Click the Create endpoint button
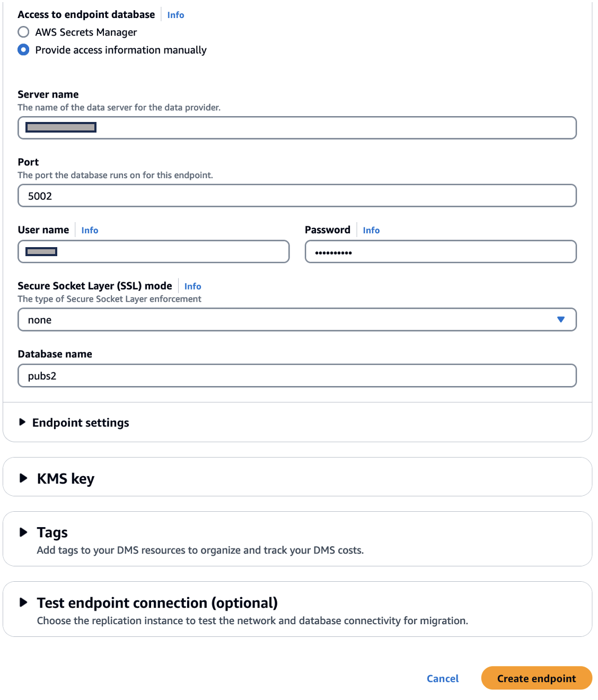 pos(537,678)
